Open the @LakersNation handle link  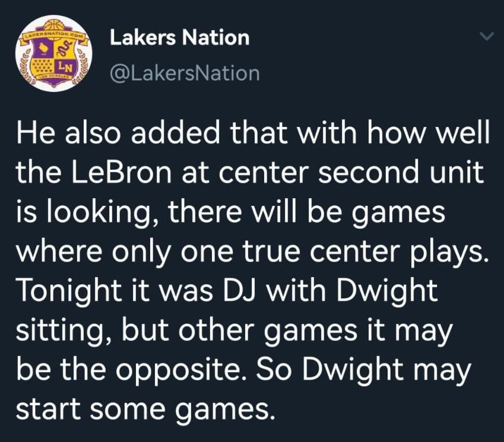tap(185, 73)
